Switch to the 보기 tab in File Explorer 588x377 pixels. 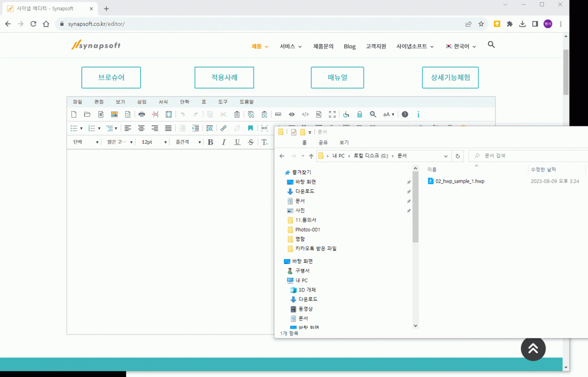[344, 142]
